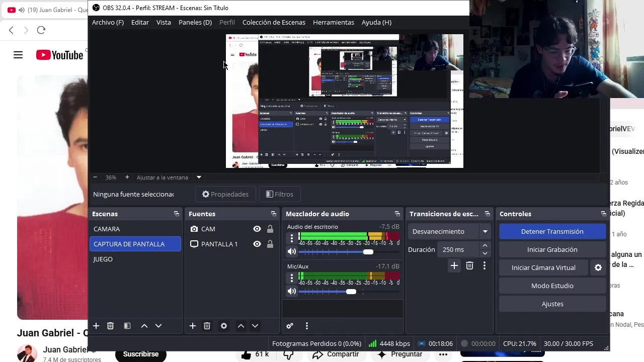Add a scene transition with plus
Viewport: 644px width, 362px height.
tap(454, 265)
